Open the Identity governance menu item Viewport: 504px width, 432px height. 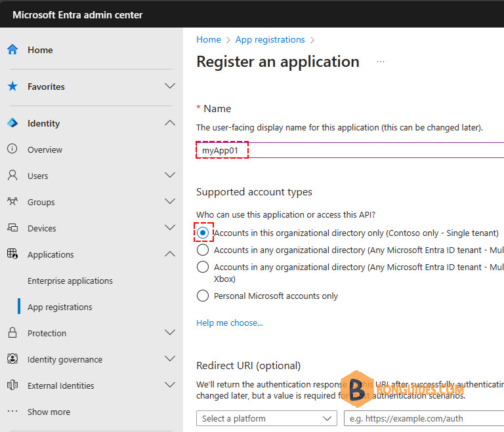65,359
